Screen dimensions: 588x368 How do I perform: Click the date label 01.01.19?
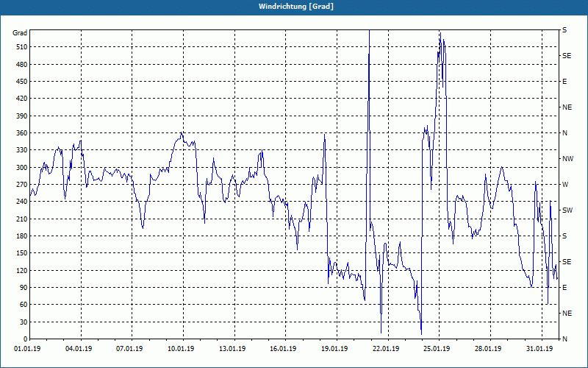click(x=27, y=349)
